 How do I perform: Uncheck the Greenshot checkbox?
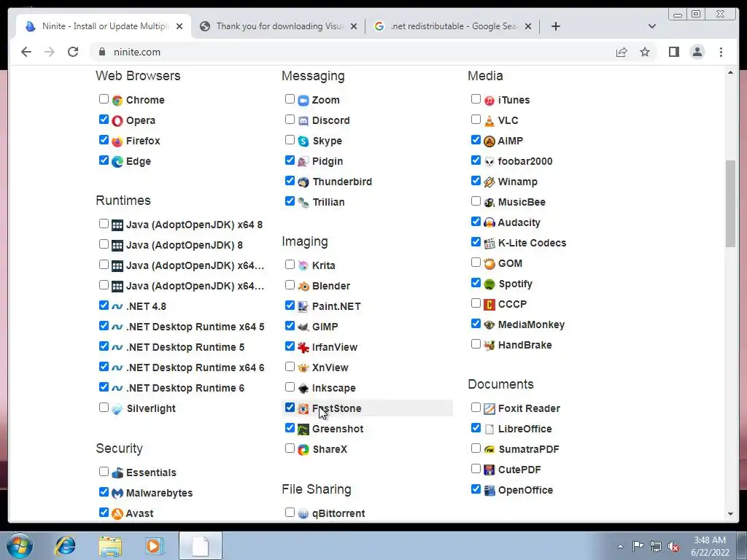[290, 428]
